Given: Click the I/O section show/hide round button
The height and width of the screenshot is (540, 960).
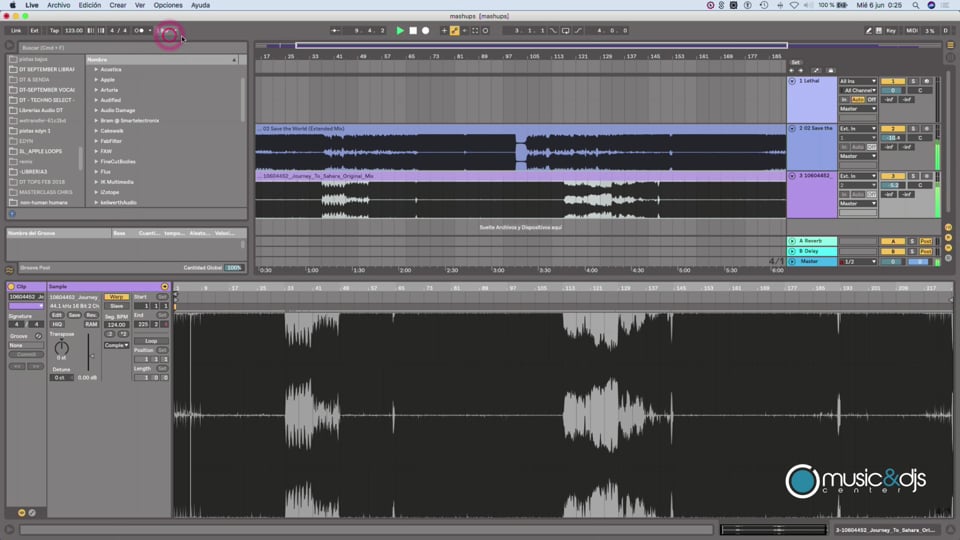Looking at the screenshot, I should click(x=948, y=228).
